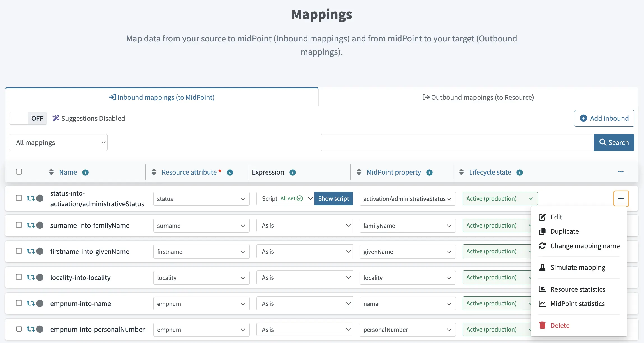
Task: Check the empnum-into-personalNumber row checkbox
Action: (x=19, y=329)
